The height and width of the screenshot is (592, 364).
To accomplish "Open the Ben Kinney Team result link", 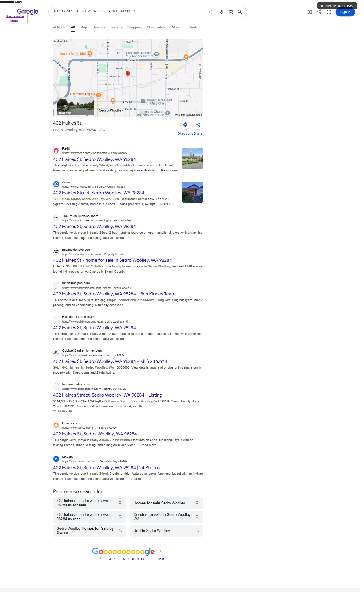I will [x=114, y=294].
